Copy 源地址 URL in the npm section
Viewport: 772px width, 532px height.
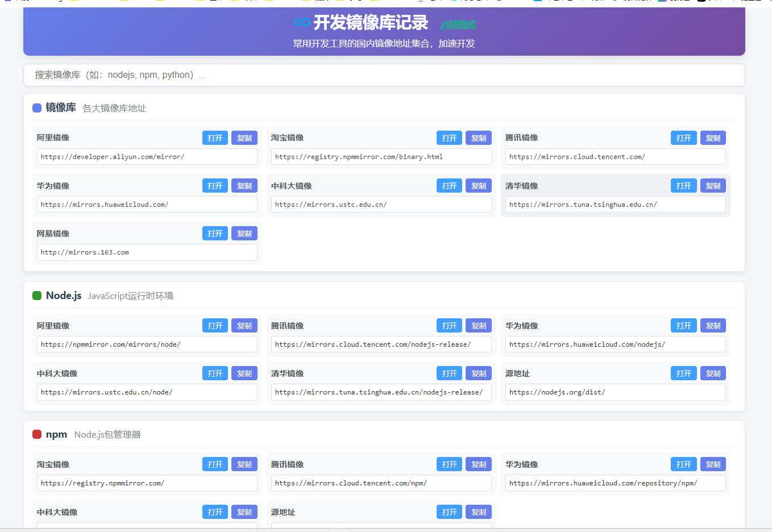tap(479, 512)
